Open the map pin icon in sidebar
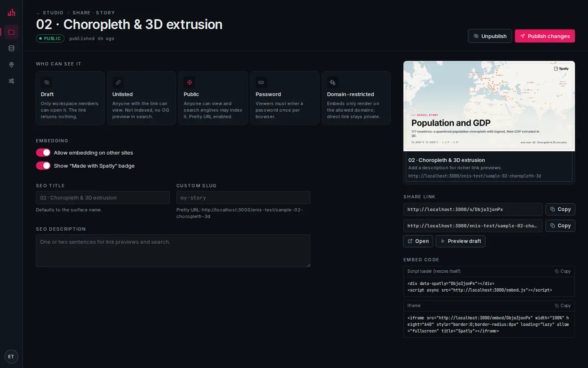 [x=11, y=65]
